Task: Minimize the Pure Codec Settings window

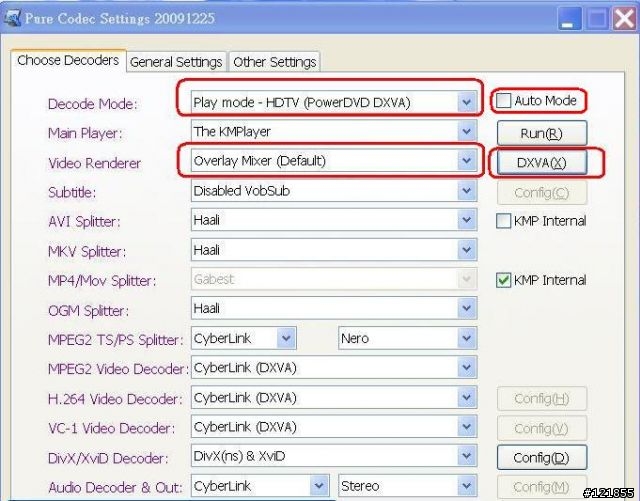Action: point(569,19)
